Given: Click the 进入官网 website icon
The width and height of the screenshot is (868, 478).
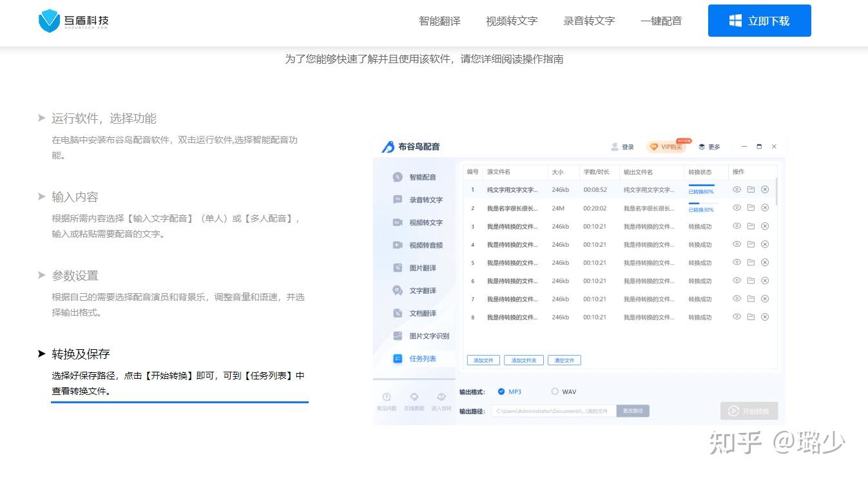Looking at the screenshot, I should (441, 397).
